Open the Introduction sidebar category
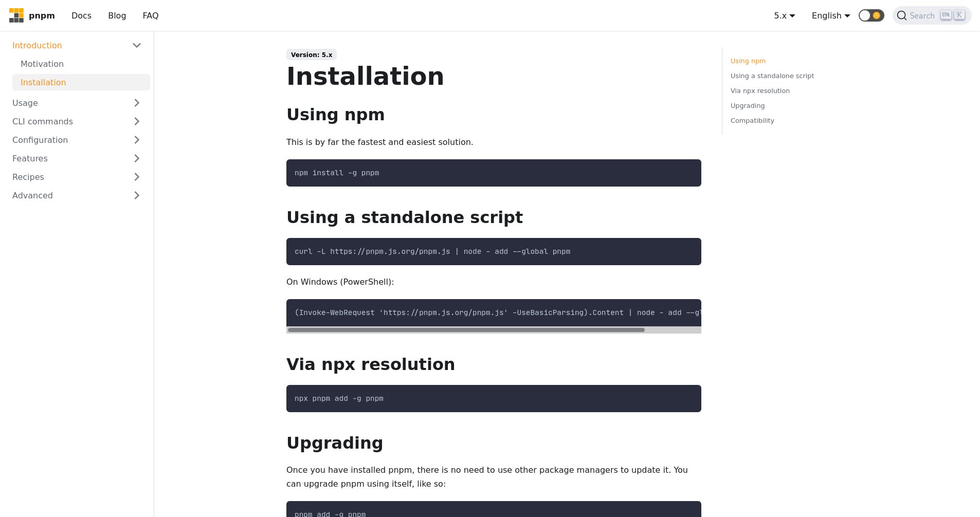 37,45
